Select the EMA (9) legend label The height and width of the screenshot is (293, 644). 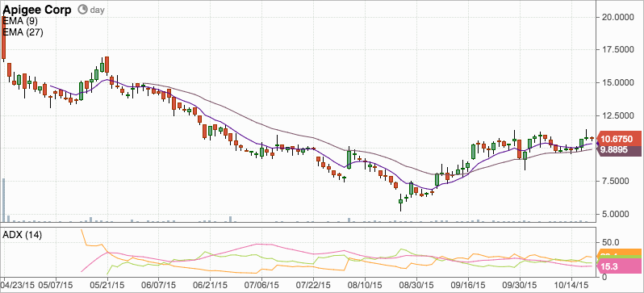pyautogui.click(x=19, y=21)
